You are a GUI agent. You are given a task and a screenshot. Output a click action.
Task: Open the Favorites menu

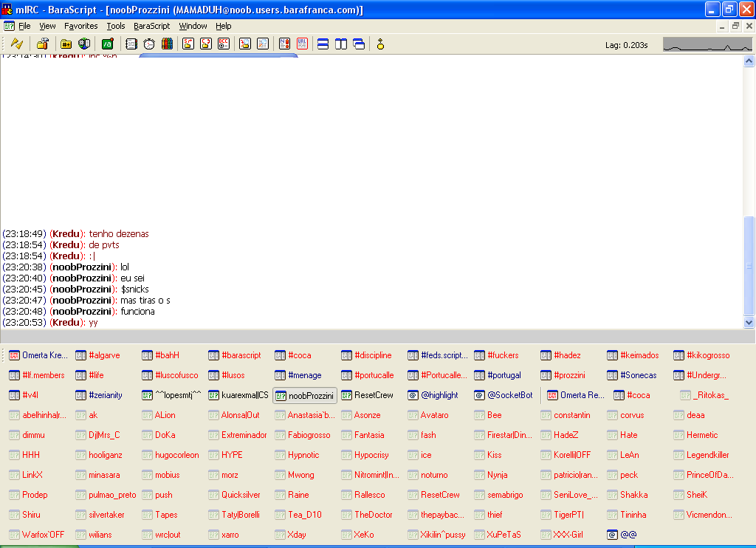pyautogui.click(x=80, y=26)
